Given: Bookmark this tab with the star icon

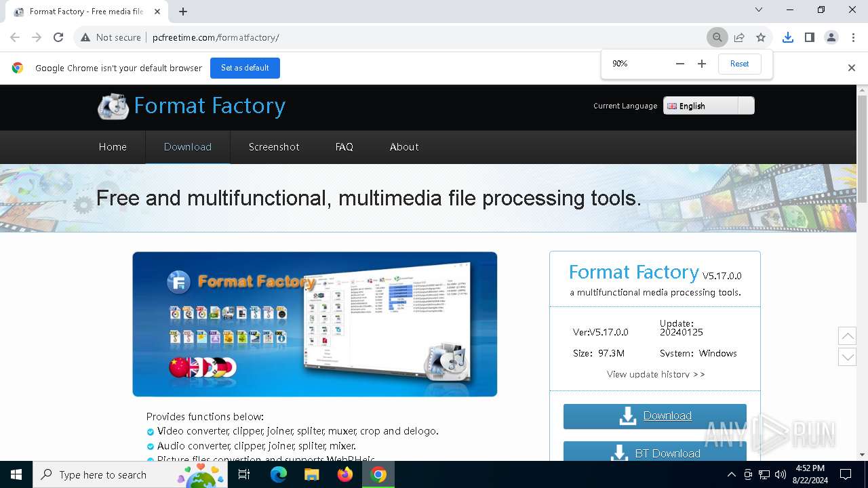Looking at the screenshot, I should point(761,37).
